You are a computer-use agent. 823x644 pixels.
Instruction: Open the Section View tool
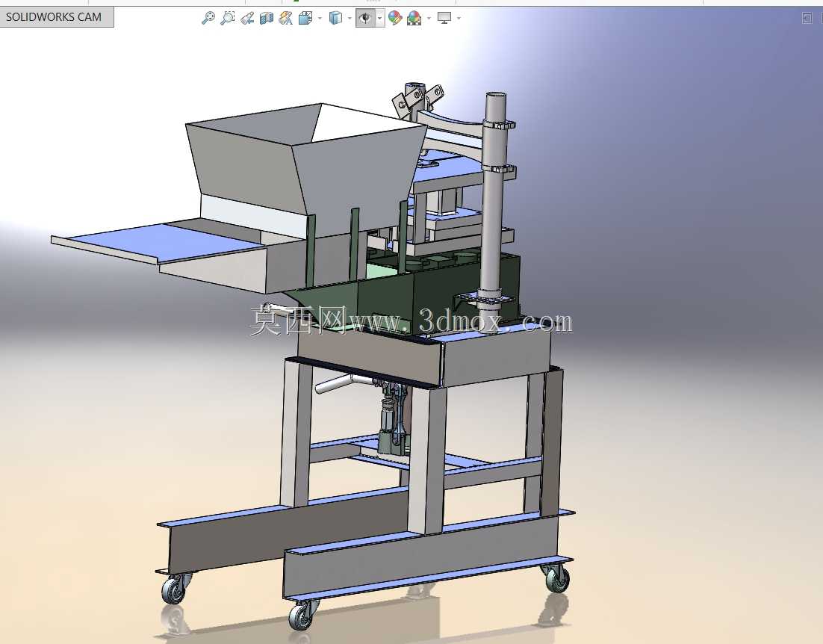pos(267,19)
